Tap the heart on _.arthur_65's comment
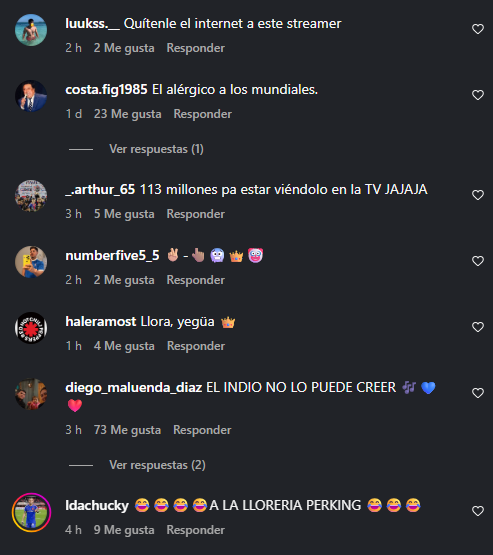This screenshot has width=493, height=555. click(478, 195)
